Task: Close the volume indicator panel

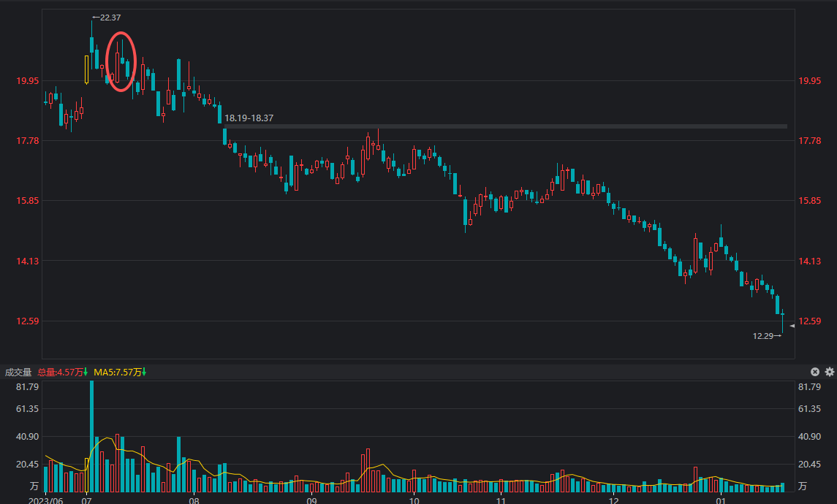Action: point(815,372)
